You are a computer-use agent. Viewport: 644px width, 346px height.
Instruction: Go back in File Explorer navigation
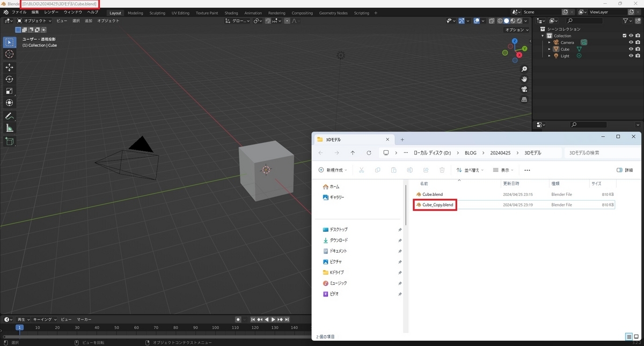[320, 153]
